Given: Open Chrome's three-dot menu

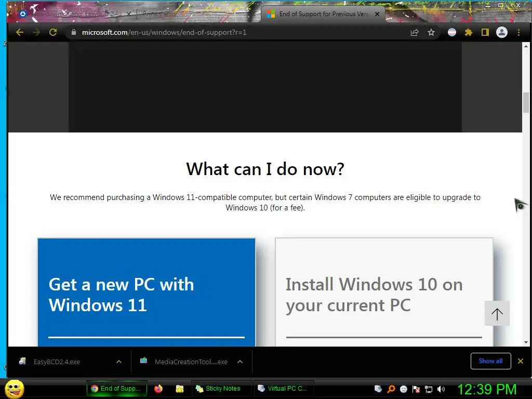Looking at the screenshot, I should [x=518, y=33].
